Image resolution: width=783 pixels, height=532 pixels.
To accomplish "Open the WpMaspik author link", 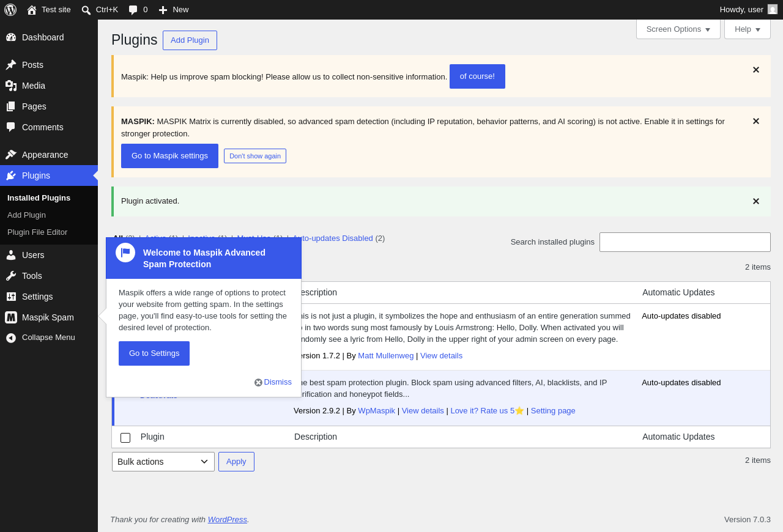I will click(377, 411).
